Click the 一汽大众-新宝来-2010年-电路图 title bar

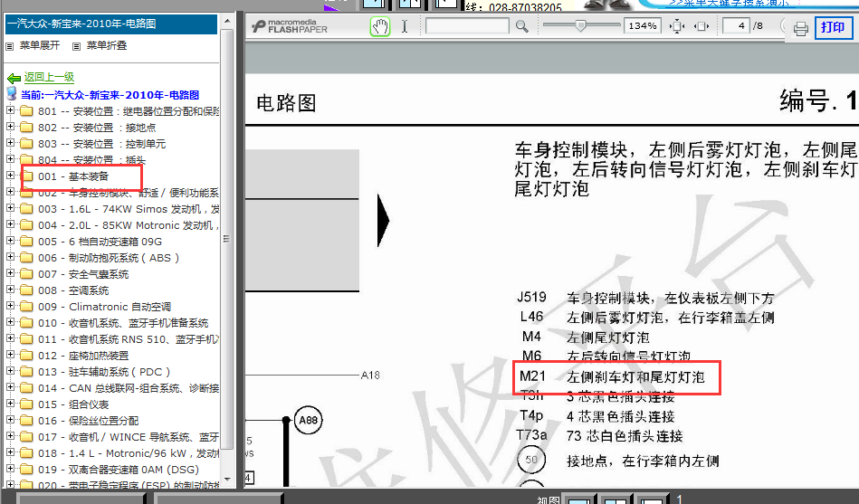(x=111, y=24)
